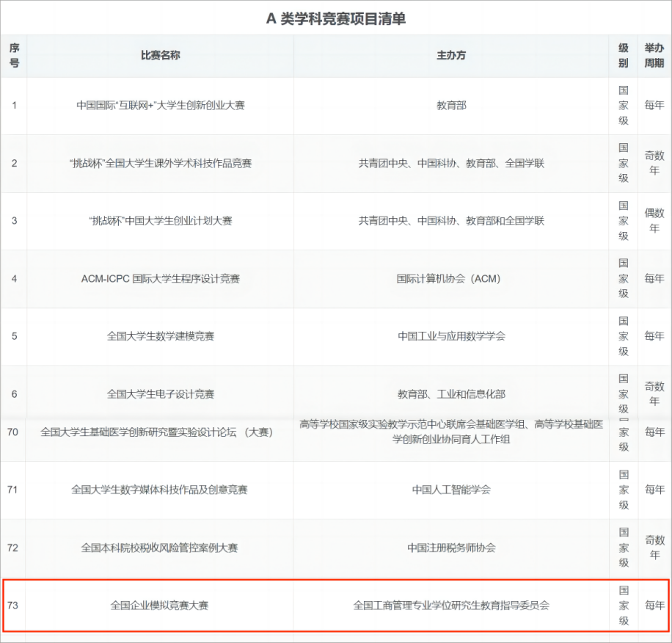The width and height of the screenshot is (672, 643).
Task: Click 全国大学生数学建模竞赛 competition name
Action: 160,336
